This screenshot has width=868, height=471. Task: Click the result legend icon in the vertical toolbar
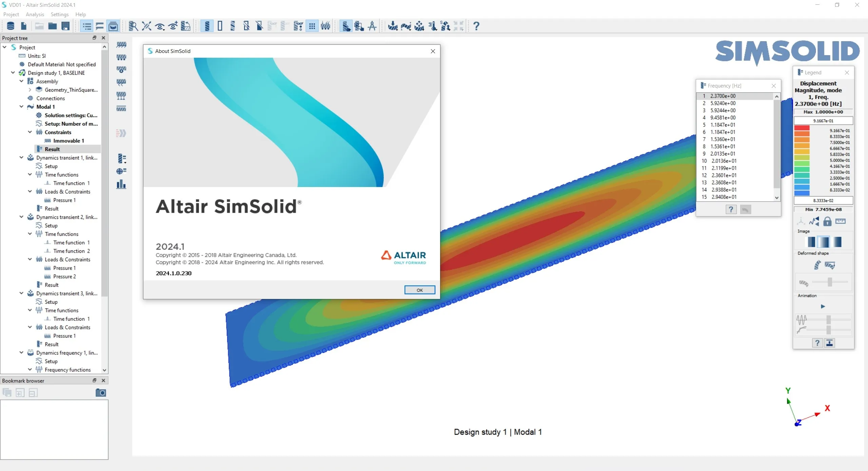click(122, 158)
